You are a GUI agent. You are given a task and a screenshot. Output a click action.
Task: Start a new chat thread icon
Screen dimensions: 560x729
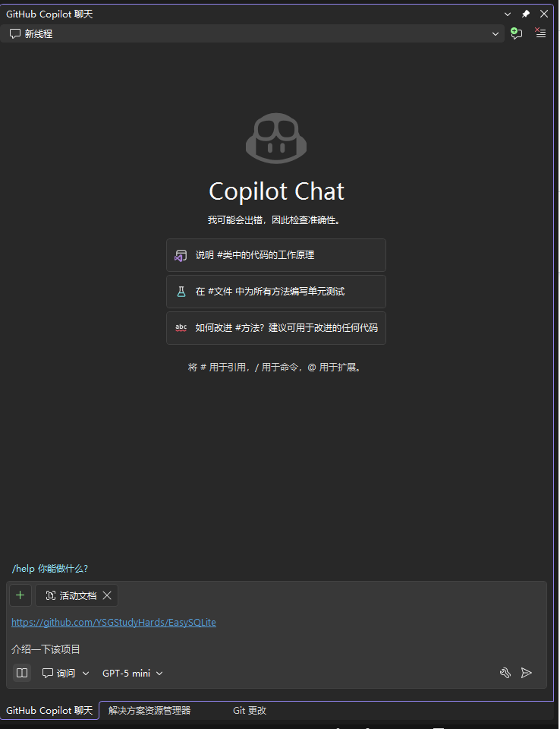[516, 33]
